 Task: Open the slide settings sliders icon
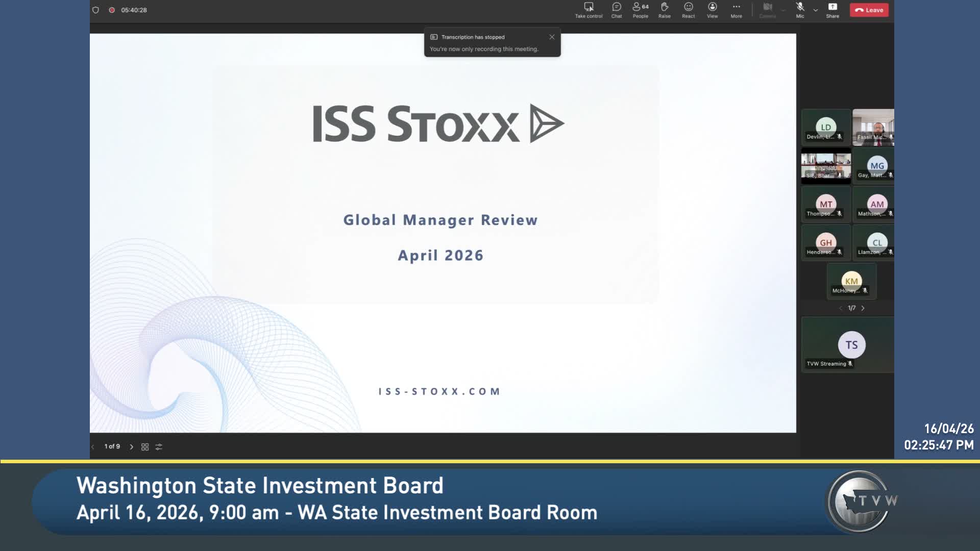(x=159, y=447)
